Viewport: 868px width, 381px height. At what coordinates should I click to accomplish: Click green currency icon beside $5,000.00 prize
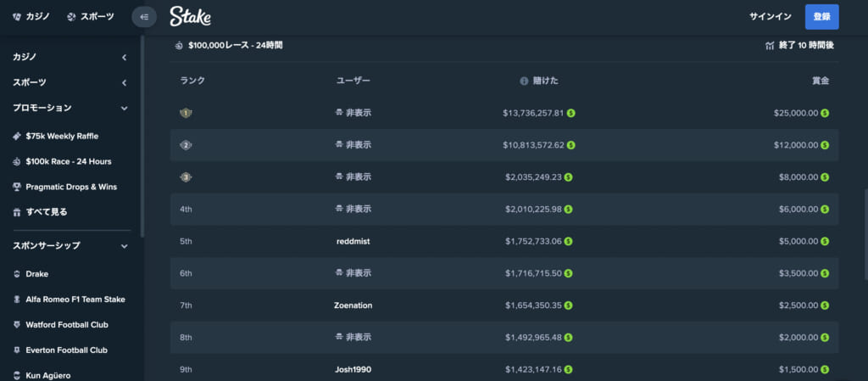coord(825,242)
